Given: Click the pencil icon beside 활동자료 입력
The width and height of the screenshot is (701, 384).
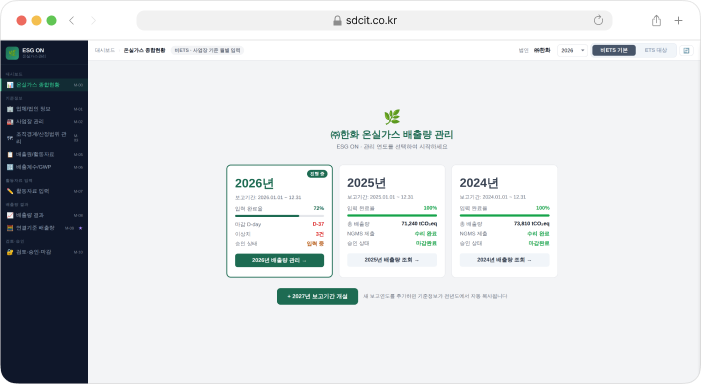Looking at the screenshot, I should (10, 191).
